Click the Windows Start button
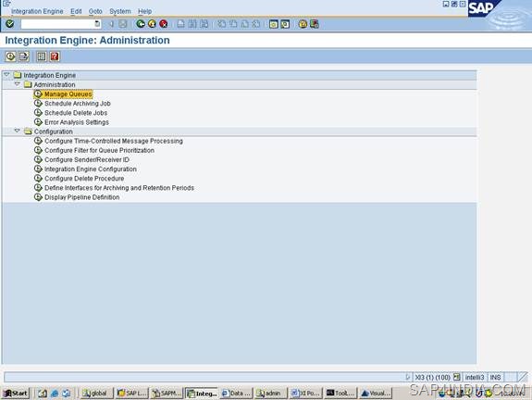The image size is (532, 400). [16, 394]
